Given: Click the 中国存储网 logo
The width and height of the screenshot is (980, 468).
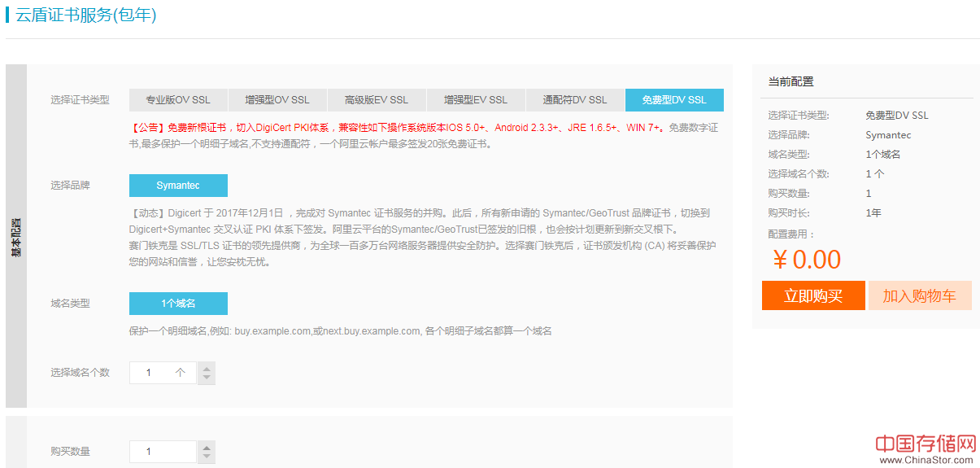Looking at the screenshot, I should tap(926, 444).
